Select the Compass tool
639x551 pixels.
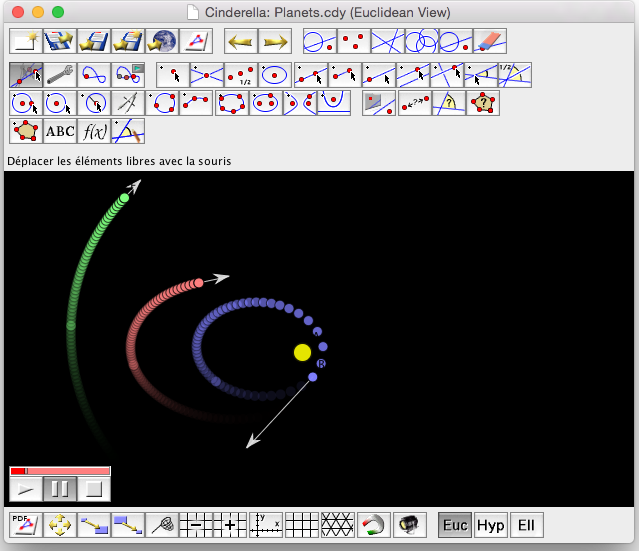(x=128, y=103)
